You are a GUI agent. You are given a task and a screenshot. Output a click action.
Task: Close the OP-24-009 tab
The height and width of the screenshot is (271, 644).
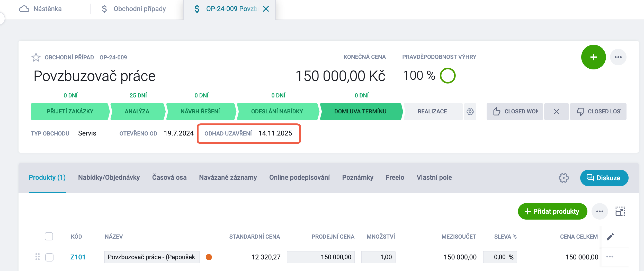coord(266,9)
